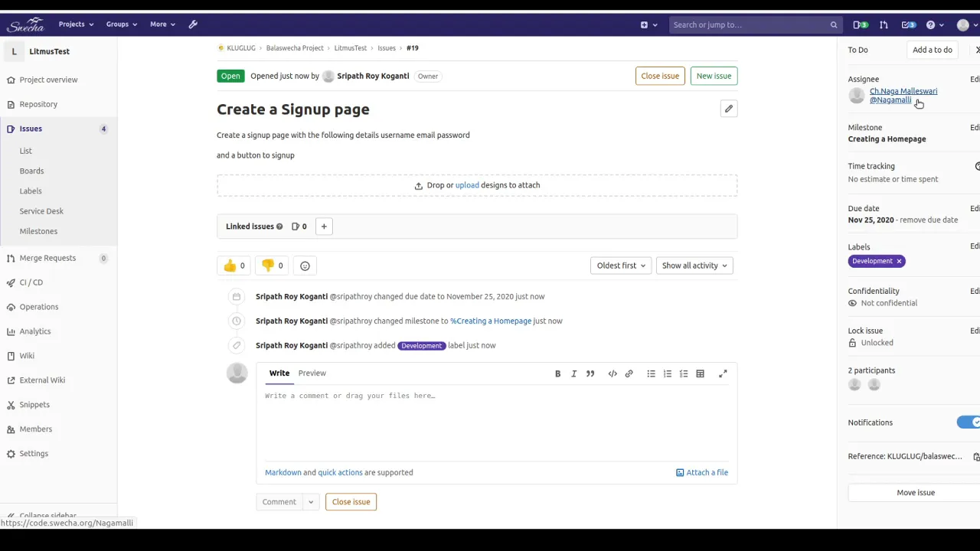Give a thumbs down reaction
The height and width of the screenshot is (551, 980).
coord(272,266)
